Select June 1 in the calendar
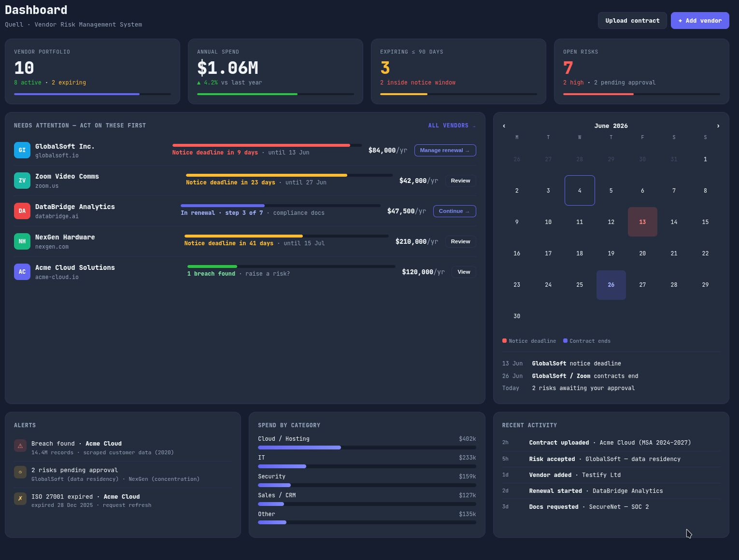739x560 pixels. (705, 159)
